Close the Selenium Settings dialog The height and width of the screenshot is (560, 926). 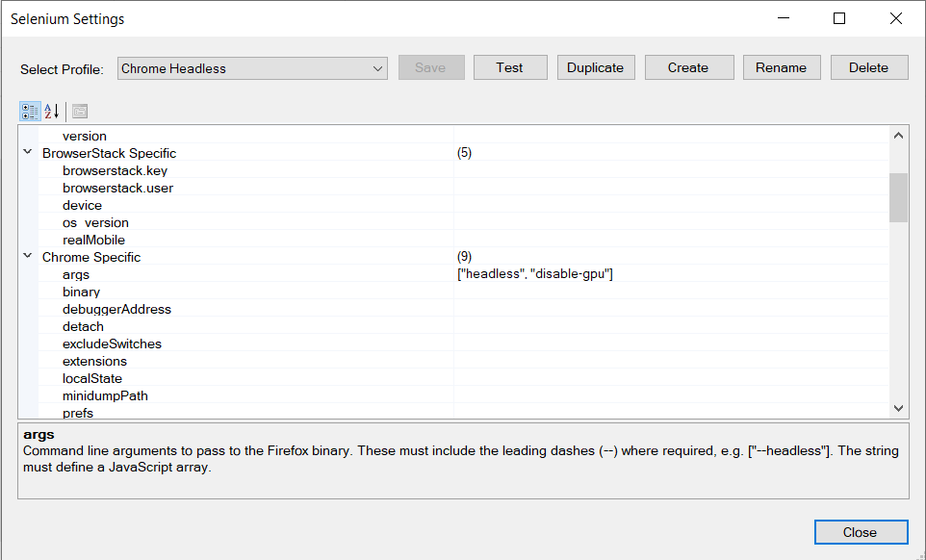(861, 531)
